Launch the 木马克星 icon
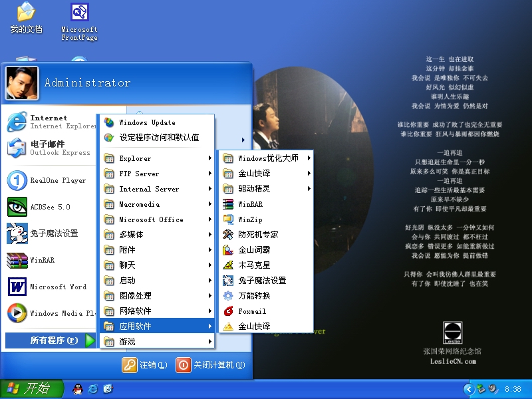The height and width of the screenshot is (399, 532). point(228,265)
